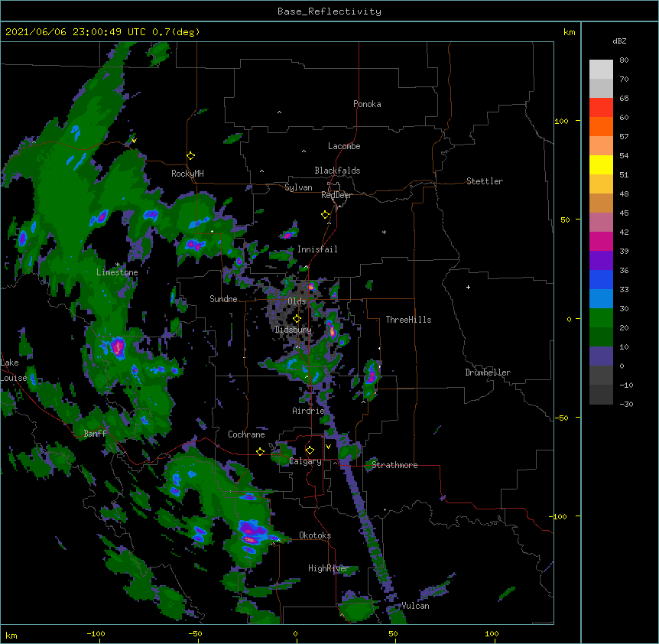The height and width of the screenshot is (644, 659).
Task: Select the Stettler label
Action: (x=485, y=181)
